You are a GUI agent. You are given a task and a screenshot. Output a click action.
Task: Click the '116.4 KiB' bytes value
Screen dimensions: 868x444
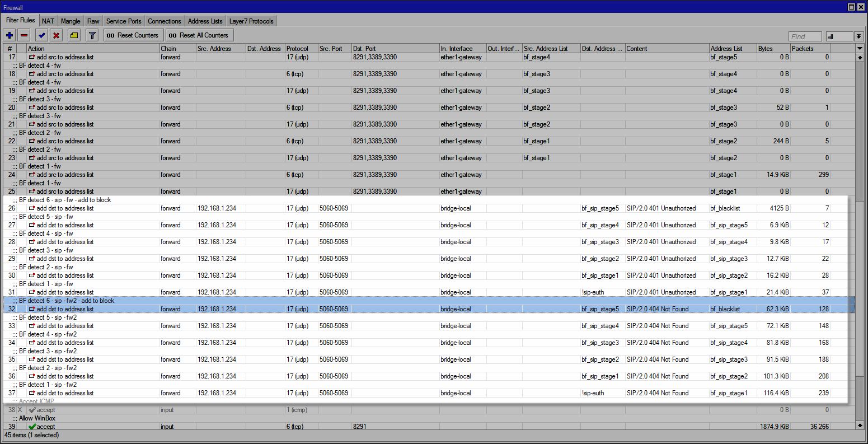776,393
